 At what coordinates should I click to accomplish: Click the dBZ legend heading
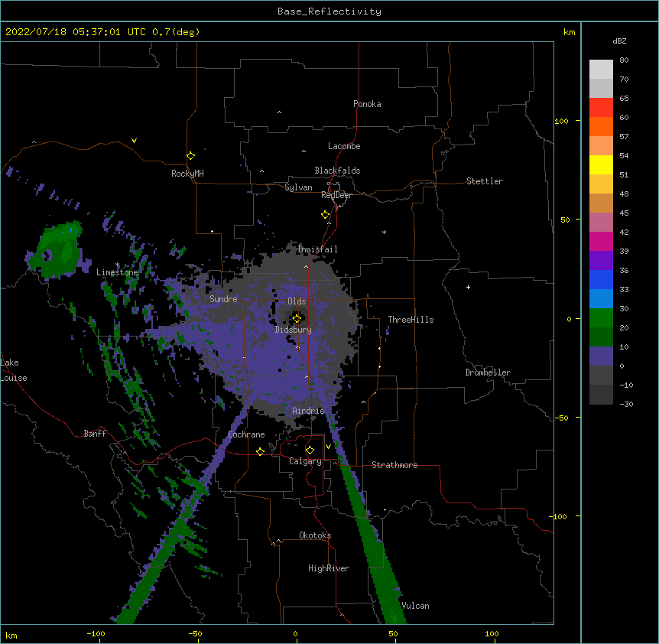pos(619,41)
